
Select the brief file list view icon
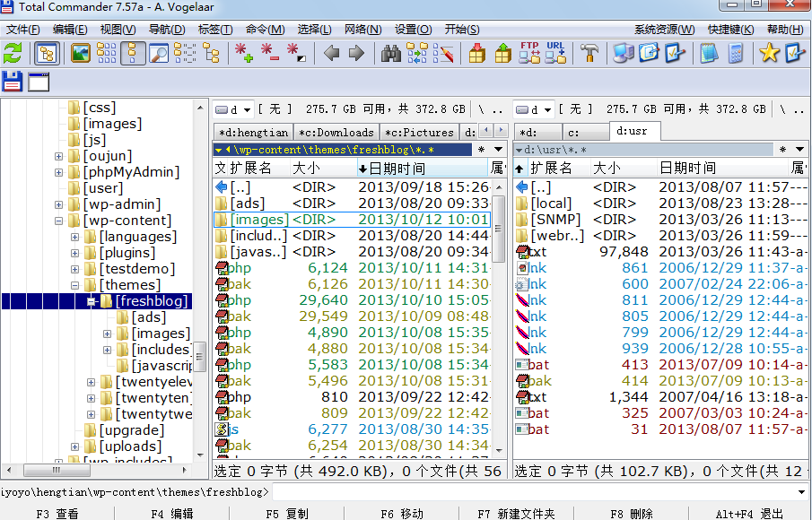pyautogui.click(x=106, y=53)
